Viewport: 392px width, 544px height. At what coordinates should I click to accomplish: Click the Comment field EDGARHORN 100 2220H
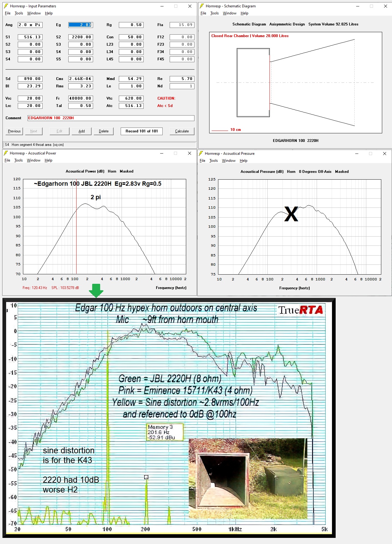click(111, 118)
